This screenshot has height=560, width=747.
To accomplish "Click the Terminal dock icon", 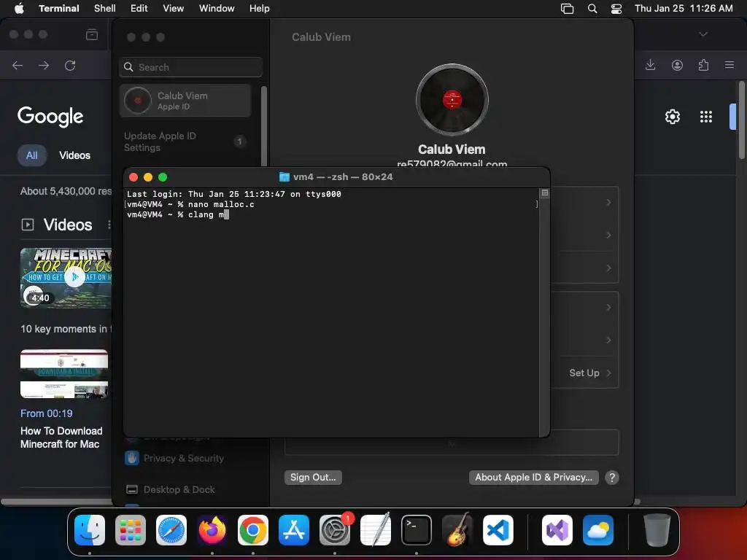I will pos(417,530).
